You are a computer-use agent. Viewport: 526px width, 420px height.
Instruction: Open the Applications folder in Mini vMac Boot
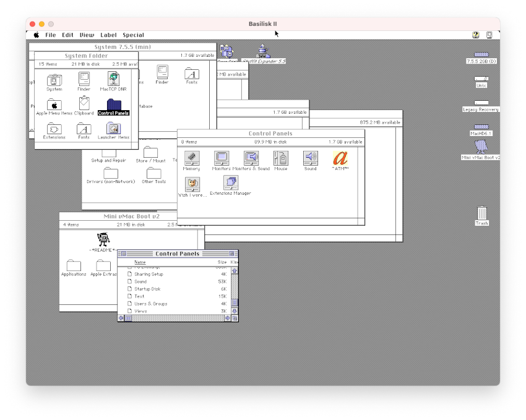tap(74, 265)
